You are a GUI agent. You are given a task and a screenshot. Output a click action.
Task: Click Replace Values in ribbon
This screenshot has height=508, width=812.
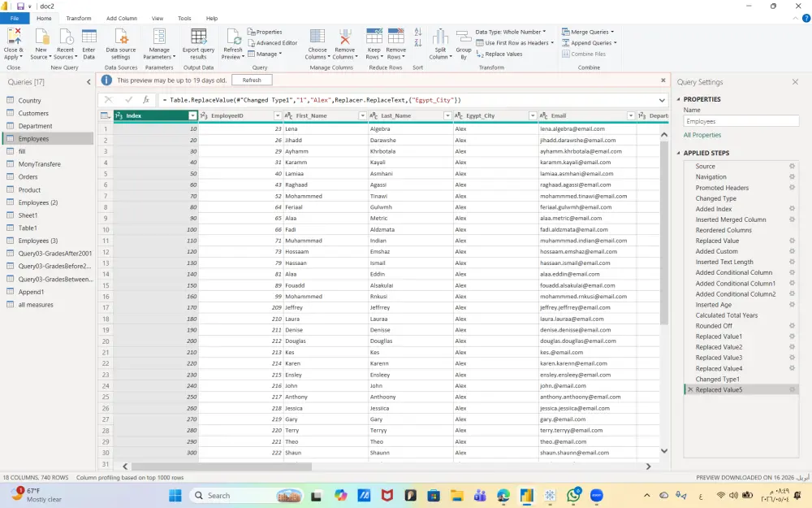[499, 54]
